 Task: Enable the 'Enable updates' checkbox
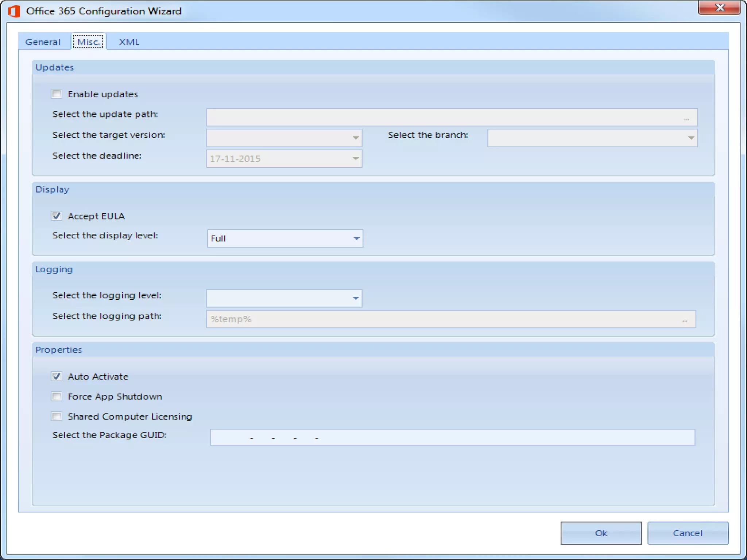click(57, 94)
